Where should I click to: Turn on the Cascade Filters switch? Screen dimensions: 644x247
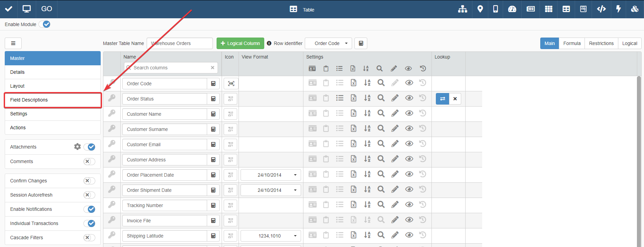tap(89, 238)
